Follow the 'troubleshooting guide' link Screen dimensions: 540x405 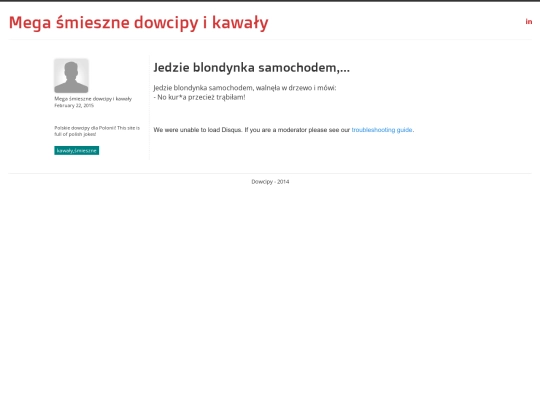(x=382, y=130)
